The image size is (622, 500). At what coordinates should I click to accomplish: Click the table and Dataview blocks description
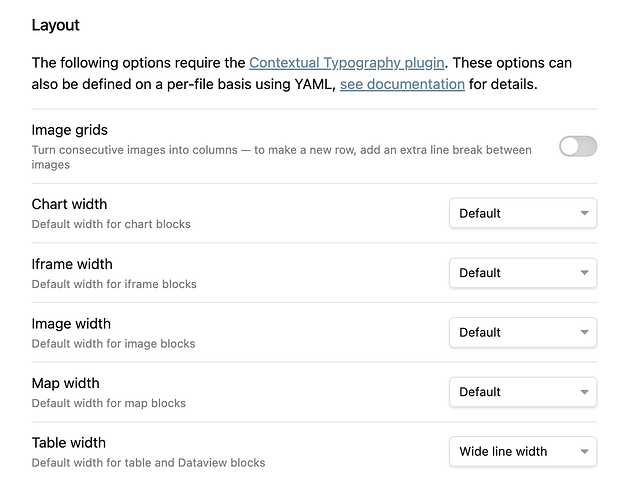click(148, 463)
